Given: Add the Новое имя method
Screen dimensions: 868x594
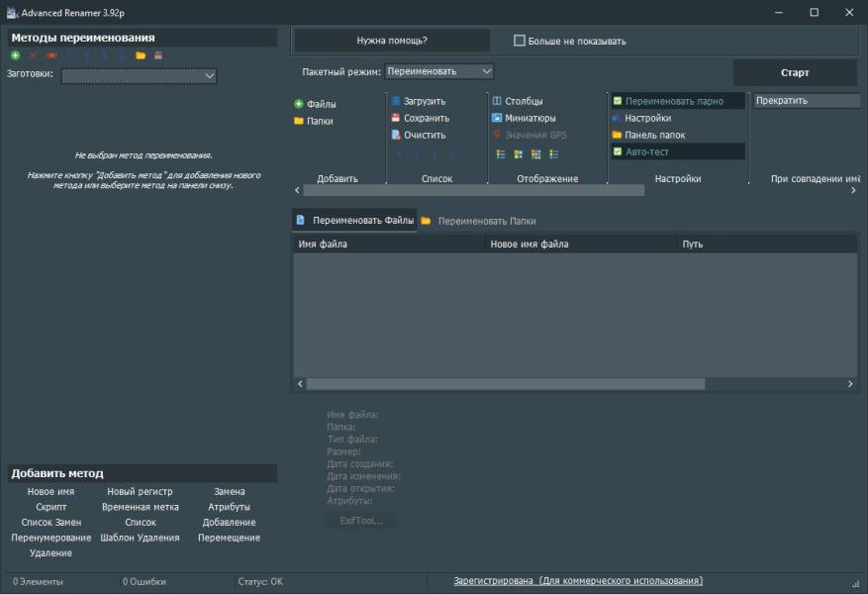Looking at the screenshot, I should click(50, 492).
